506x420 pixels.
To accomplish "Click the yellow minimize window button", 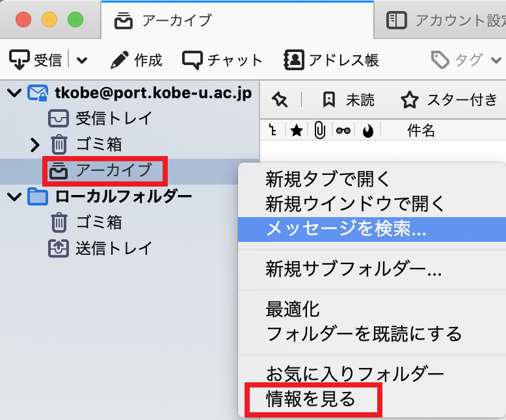I will tap(49, 20).
